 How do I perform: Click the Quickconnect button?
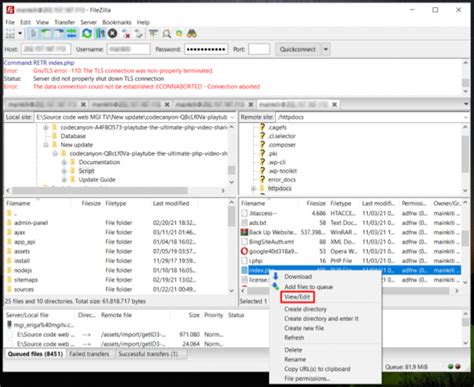point(298,49)
